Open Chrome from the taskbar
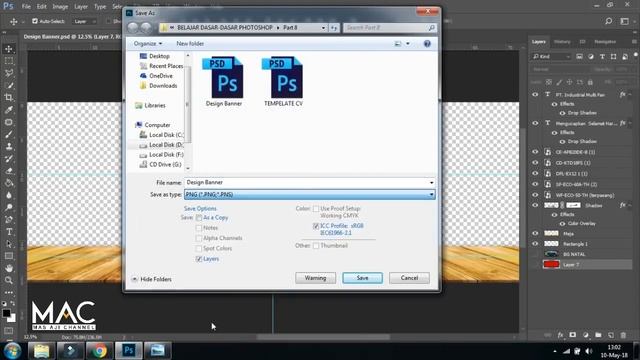 99,351
